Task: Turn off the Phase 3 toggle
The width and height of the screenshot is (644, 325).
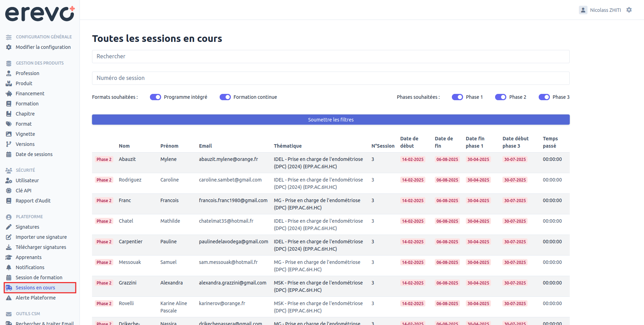Action: click(x=544, y=97)
